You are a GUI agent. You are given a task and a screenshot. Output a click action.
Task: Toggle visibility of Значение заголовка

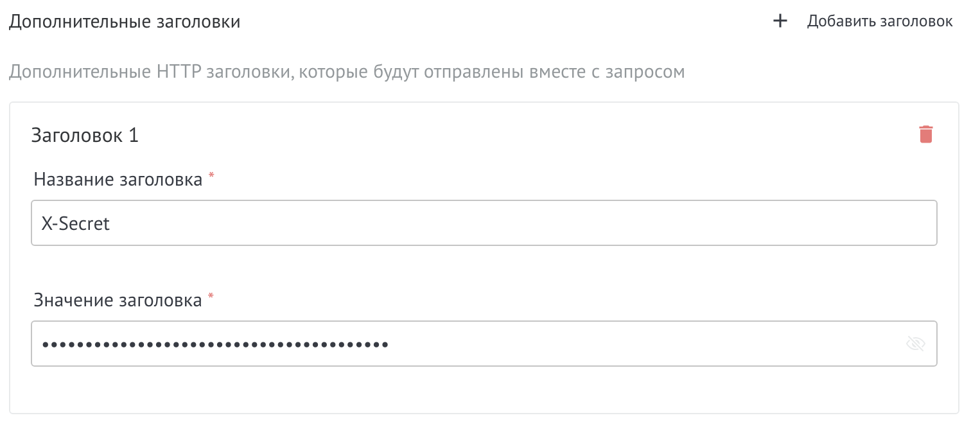click(916, 344)
